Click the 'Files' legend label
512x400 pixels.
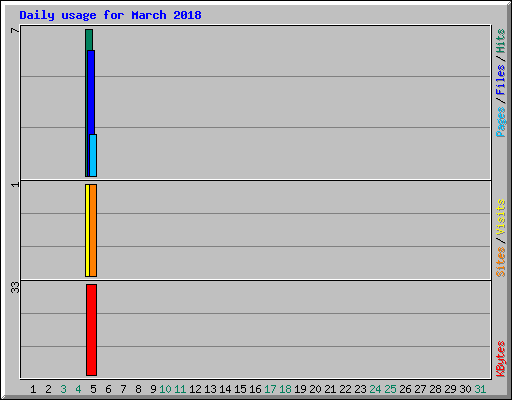(x=500, y=80)
